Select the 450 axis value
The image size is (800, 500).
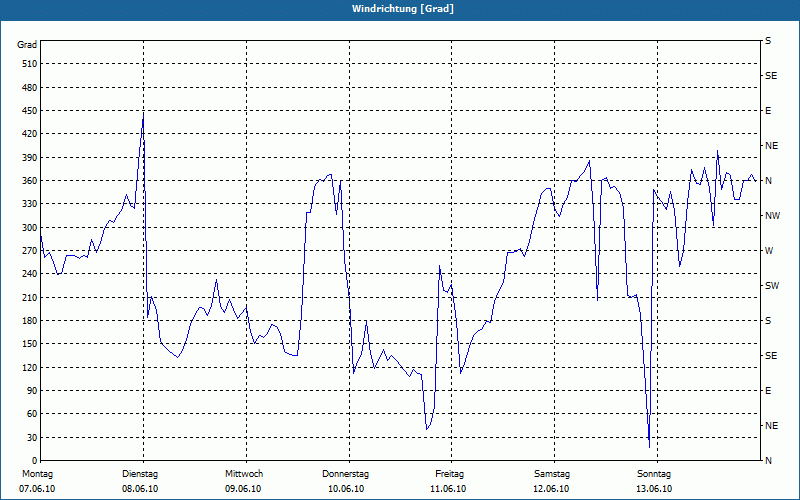(x=29, y=111)
